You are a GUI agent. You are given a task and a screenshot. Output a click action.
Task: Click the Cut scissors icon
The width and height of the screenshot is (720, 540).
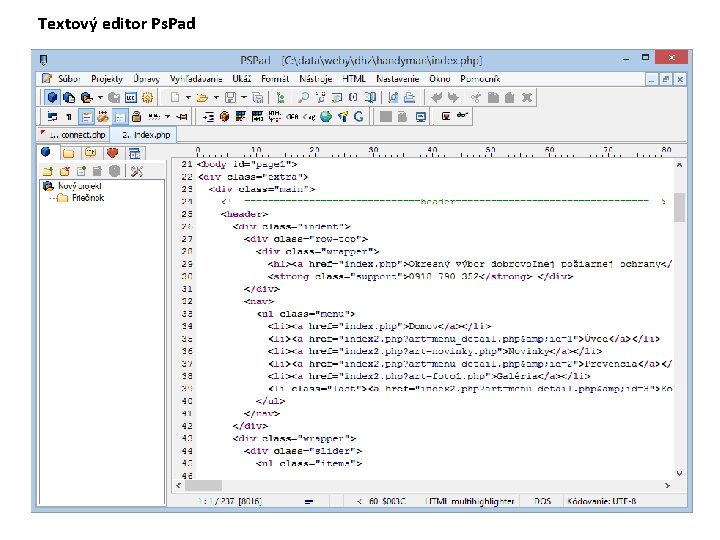476,97
